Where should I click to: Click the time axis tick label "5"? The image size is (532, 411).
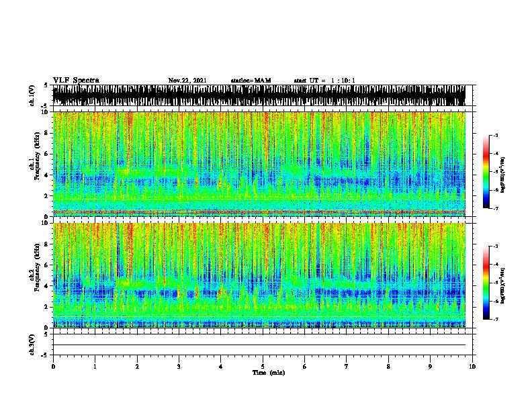point(263,367)
